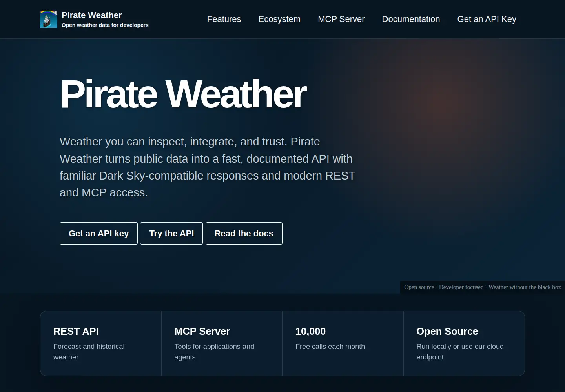Open Documentation from the header menu
Screen dimensions: 565x392
[411, 19]
